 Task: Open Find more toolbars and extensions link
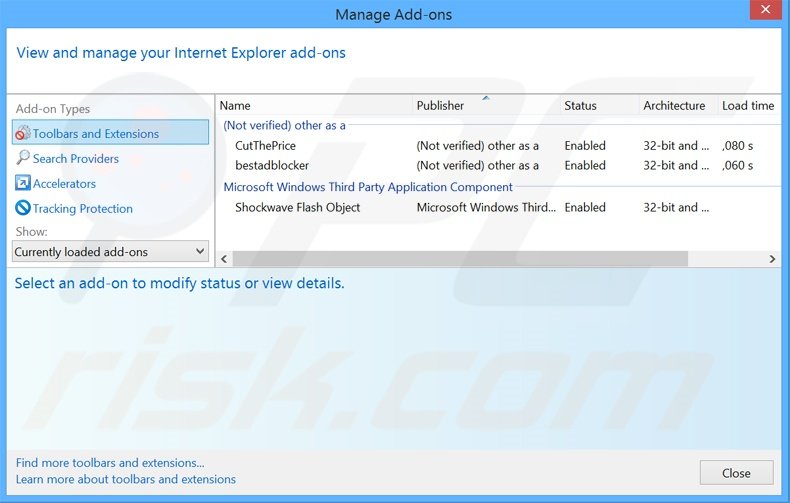tap(110, 463)
